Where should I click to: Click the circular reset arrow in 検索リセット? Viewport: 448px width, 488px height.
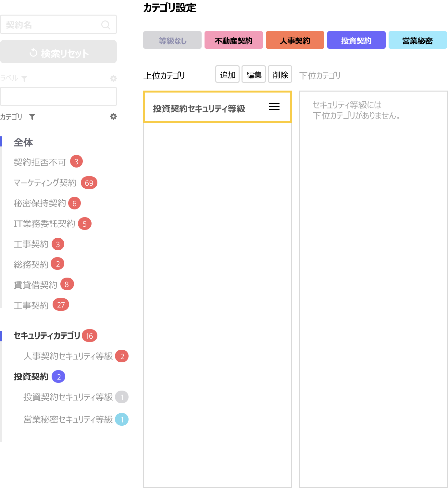coord(33,52)
